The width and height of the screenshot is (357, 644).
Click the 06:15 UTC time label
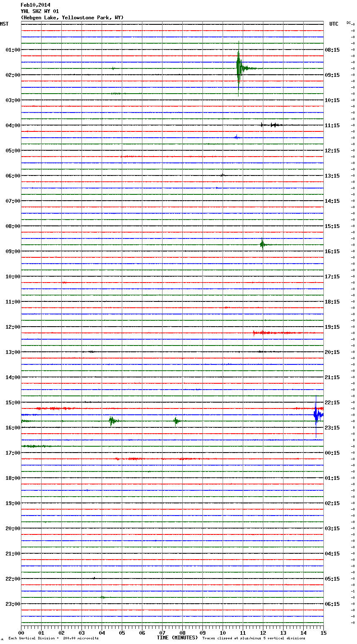(332, 604)
